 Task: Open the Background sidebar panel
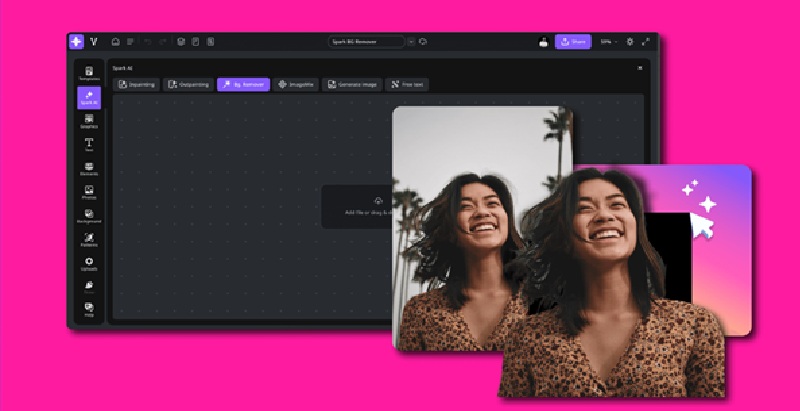pyautogui.click(x=89, y=216)
